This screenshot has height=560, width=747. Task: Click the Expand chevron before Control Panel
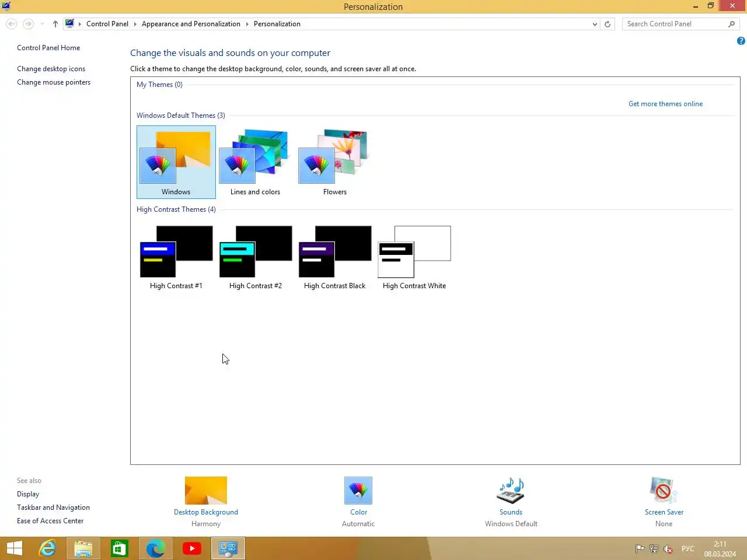coord(80,24)
